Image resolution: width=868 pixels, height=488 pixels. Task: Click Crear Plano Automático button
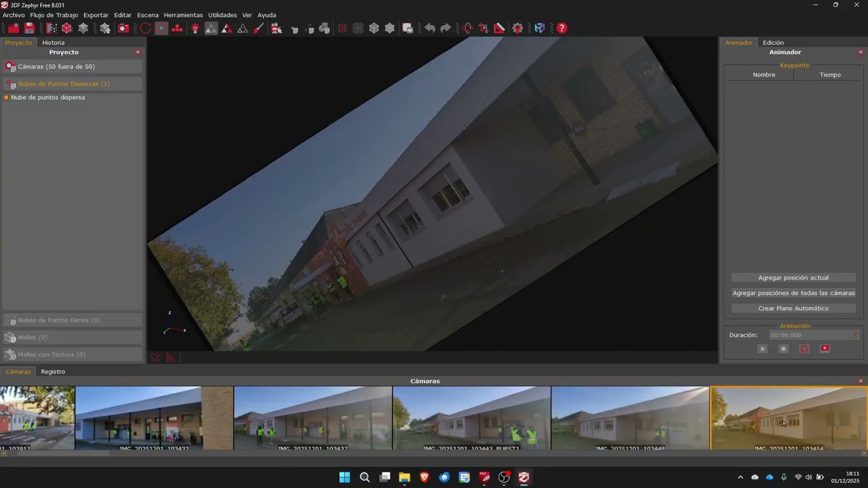[x=793, y=308]
